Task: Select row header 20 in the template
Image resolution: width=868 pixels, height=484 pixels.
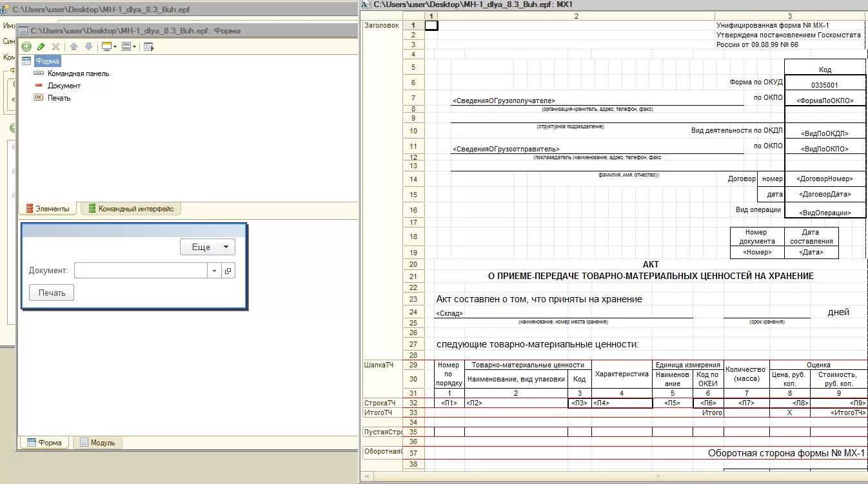Action: [413, 265]
